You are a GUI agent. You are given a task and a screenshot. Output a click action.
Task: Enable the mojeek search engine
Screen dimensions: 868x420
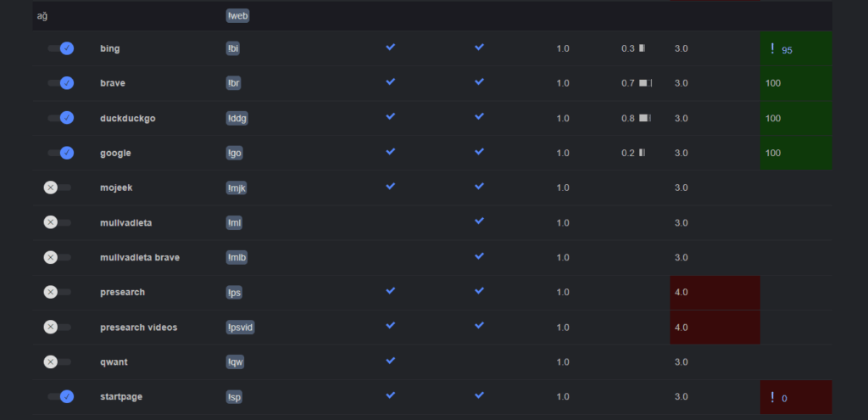[x=57, y=188]
